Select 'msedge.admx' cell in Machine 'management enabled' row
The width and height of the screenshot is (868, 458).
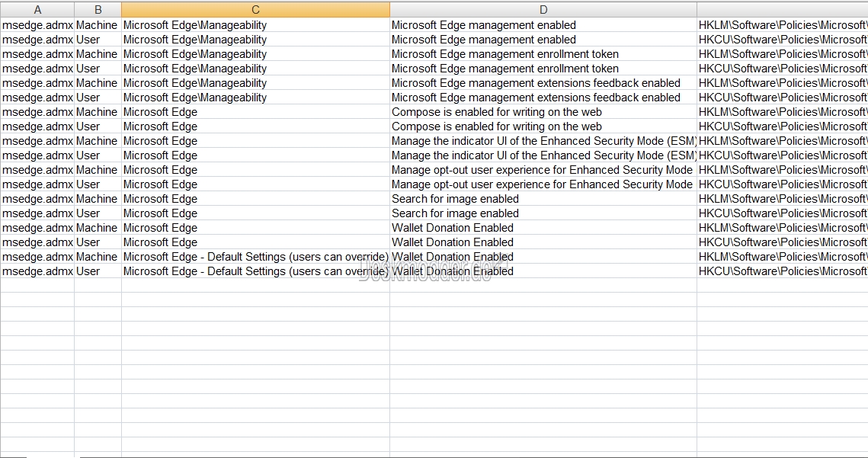(37, 25)
